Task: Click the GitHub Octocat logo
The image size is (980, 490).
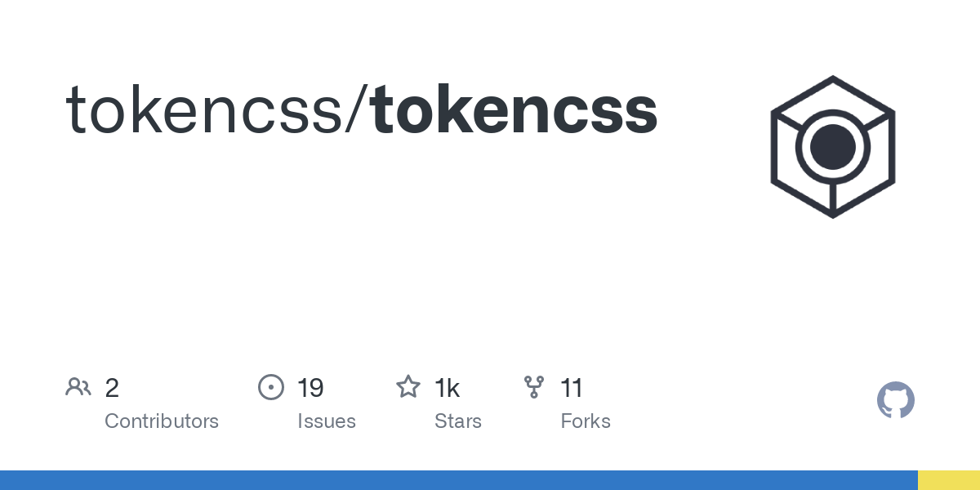Action: [896, 401]
